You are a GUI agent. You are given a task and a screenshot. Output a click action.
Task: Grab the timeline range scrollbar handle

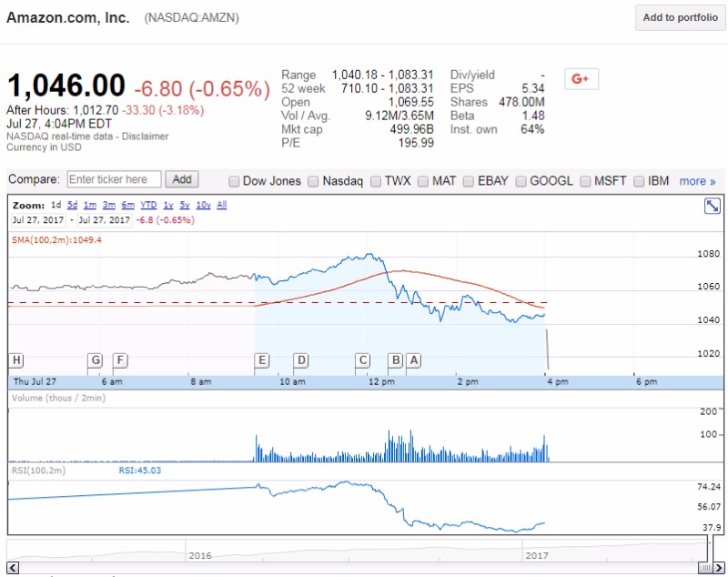click(x=706, y=567)
